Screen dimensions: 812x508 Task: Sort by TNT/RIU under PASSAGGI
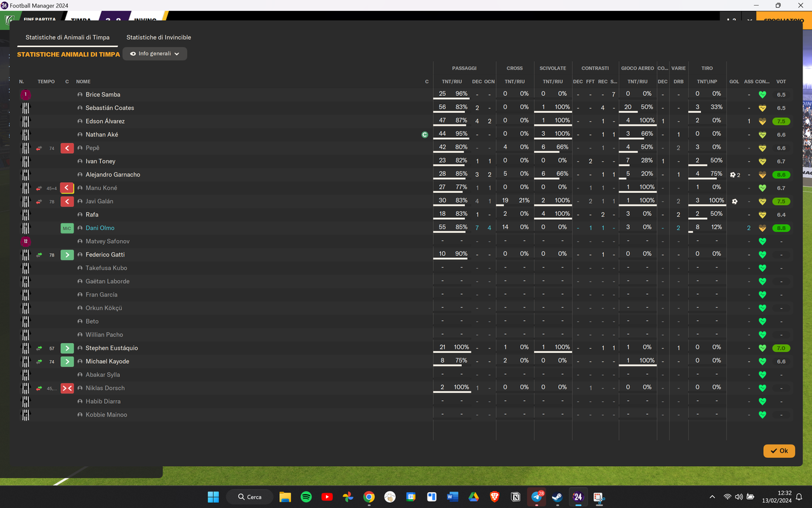[x=452, y=82]
